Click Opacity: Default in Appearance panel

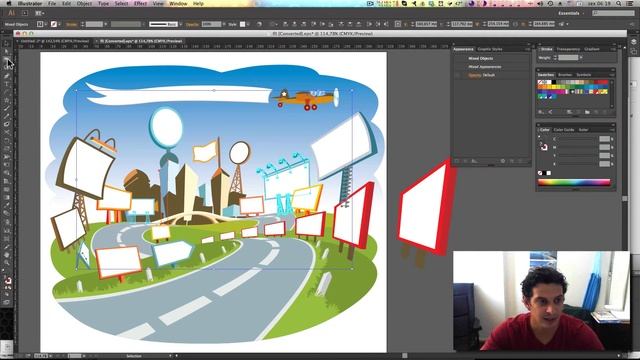click(482, 75)
